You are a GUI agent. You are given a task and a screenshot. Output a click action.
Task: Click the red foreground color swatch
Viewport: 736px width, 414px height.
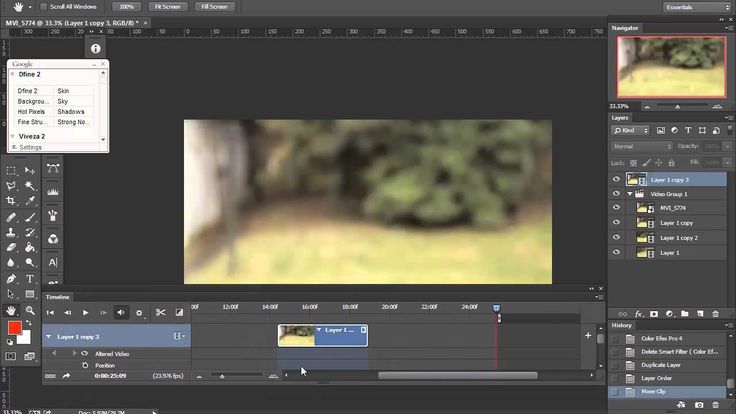pos(14,328)
